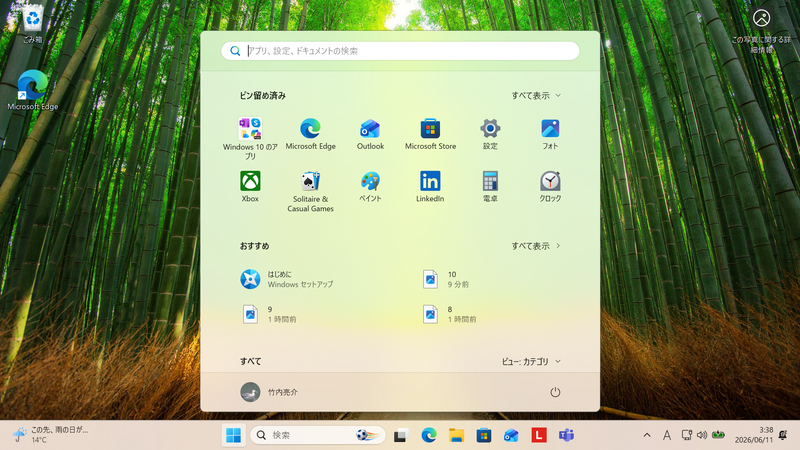Click the power button in Start menu
The width and height of the screenshot is (800, 450).
point(555,392)
